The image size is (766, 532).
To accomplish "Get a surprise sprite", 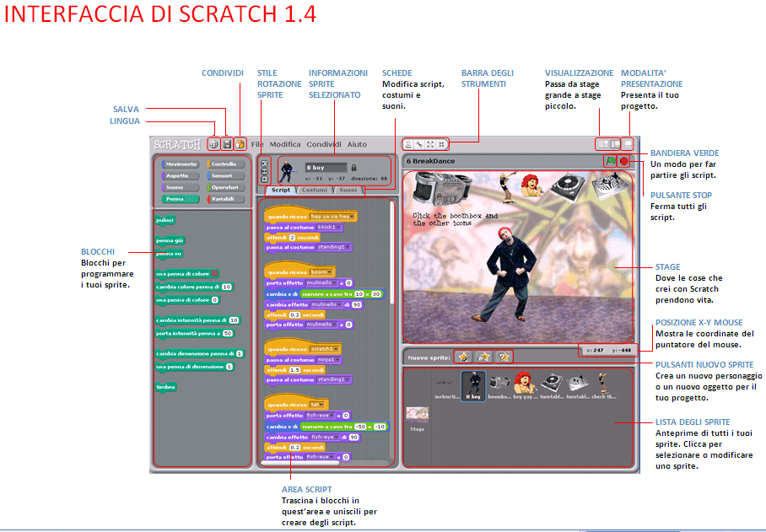I will point(503,357).
